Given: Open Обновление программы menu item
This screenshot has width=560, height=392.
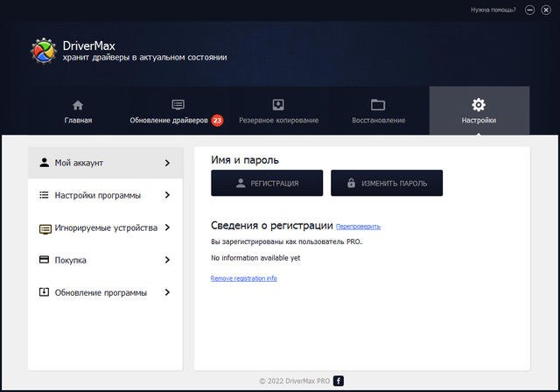Looking at the screenshot, I should (x=105, y=292).
